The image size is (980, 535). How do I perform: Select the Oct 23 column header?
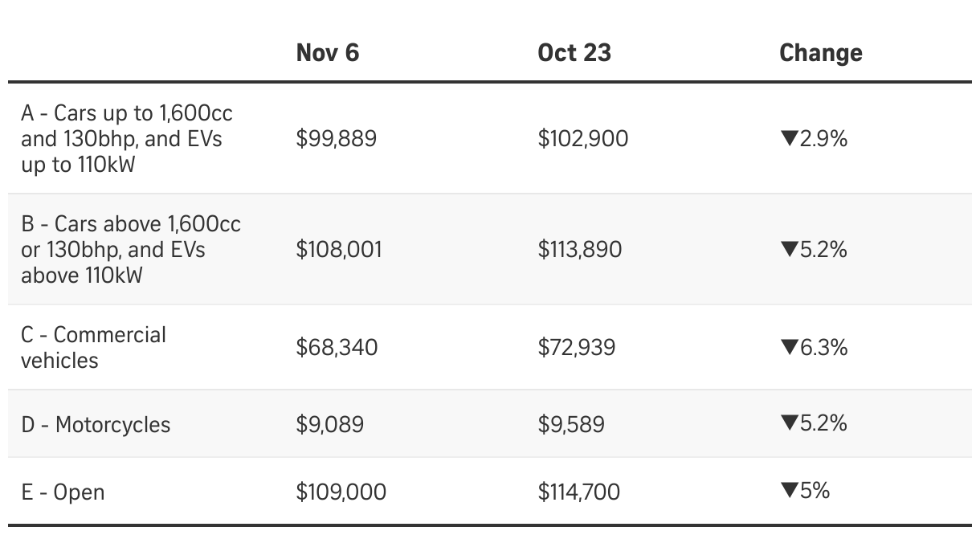[x=574, y=53]
